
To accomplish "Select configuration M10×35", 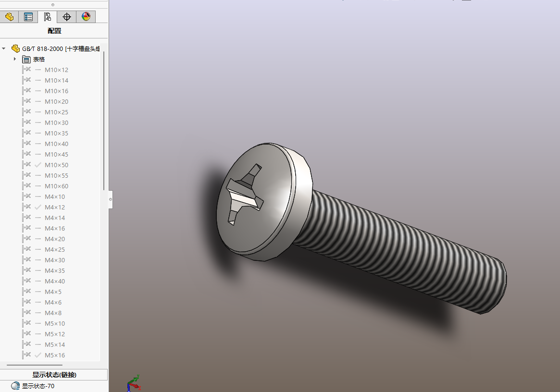I will click(x=56, y=133).
